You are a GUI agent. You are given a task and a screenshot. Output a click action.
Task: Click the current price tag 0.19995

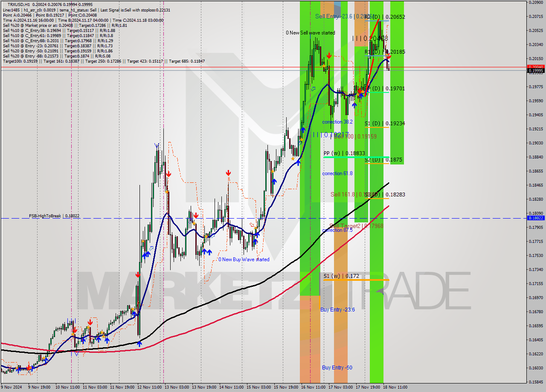tap(536, 71)
